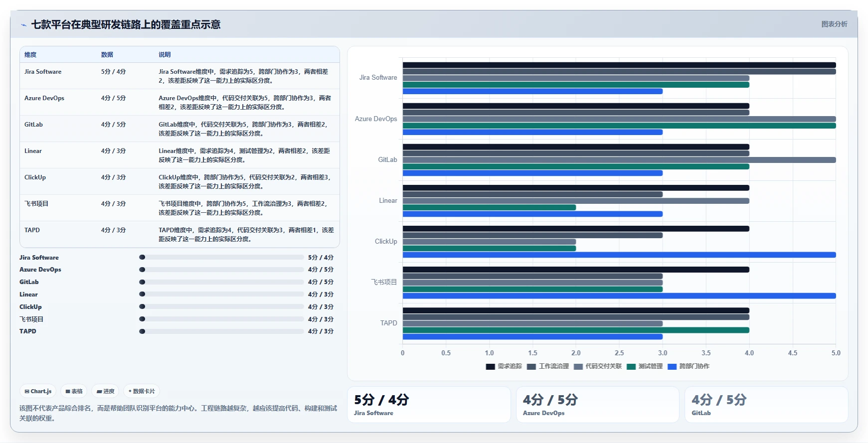This screenshot has height=443, width=868.
Task: Toggle the 需求追踪 legend series
Action: point(504,366)
